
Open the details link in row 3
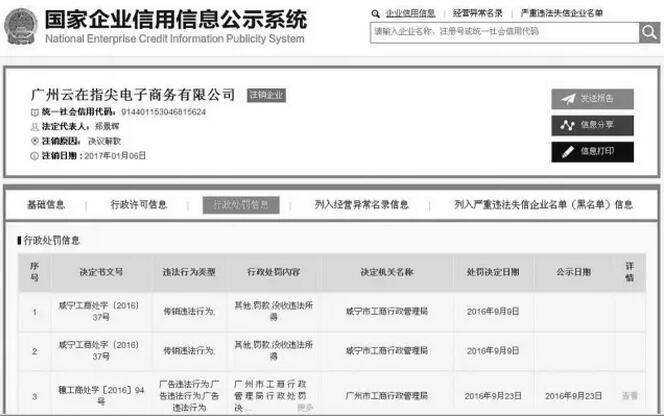(630, 396)
